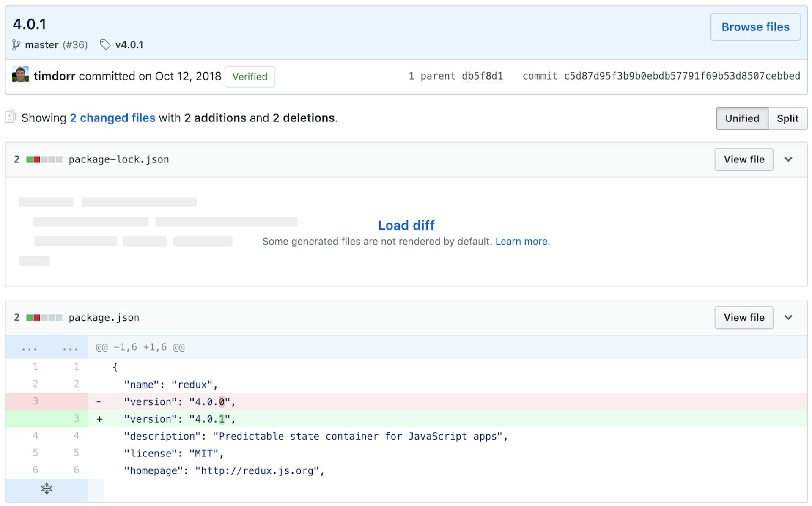The width and height of the screenshot is (812, 506).
Task: Click Load diff for package-lock.json
Action: (x=406, y=225)
